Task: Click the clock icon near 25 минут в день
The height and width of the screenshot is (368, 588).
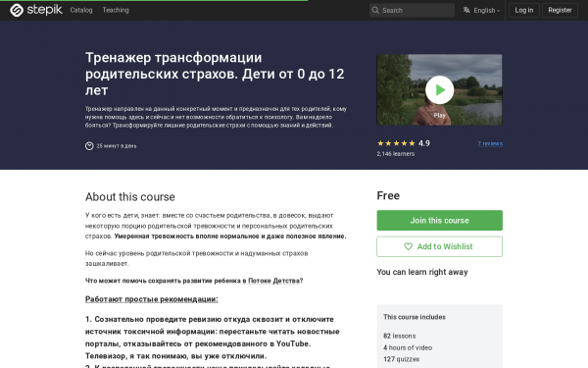Action: [89, 145]
